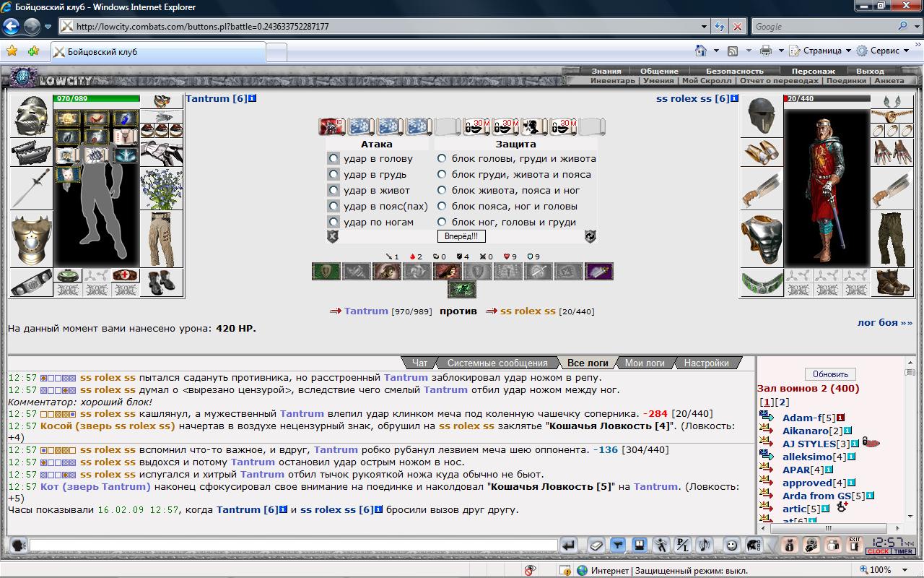This screenshot has width=924, height=578.
Task: Switch to the Мои логи tab
Action: [x=644, y=363]
